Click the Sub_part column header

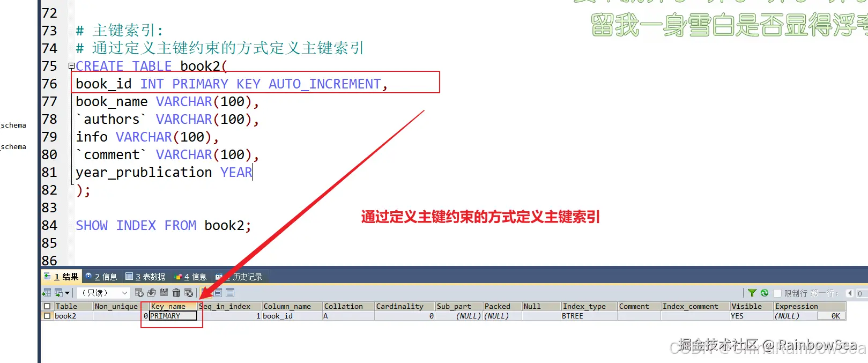(x=458, y=306)
